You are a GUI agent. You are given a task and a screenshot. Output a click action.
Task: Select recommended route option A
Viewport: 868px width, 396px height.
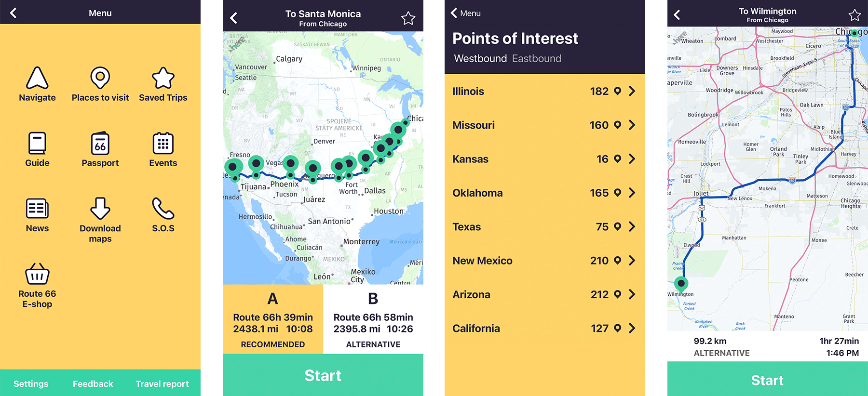(273, 319)
